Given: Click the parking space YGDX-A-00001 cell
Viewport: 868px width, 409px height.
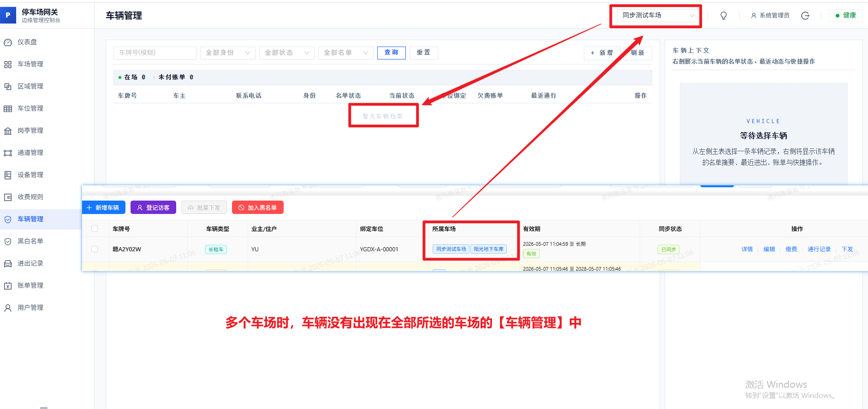Looking at the screenshot, I should coord(379,249).
